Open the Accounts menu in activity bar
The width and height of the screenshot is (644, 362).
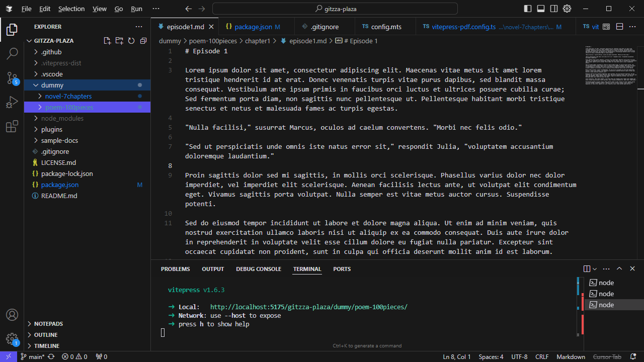click(12, 315)
